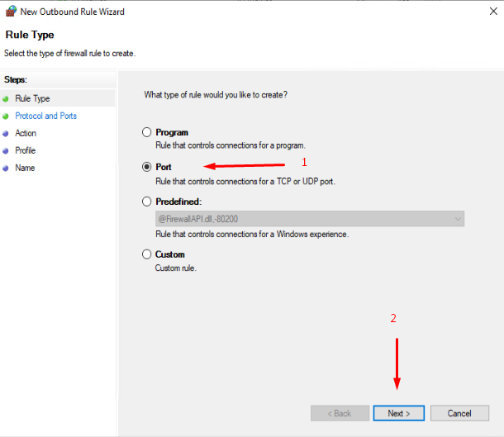Viewport: 504px width, 437px height.
Task: Choose the Predefined rule radio button
Action: (146, 202)
